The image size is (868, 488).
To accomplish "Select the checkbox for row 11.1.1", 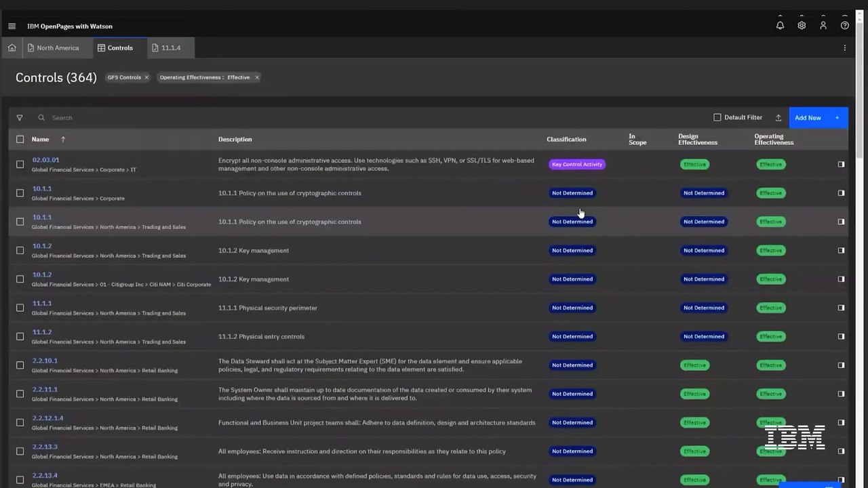I will 20,308.
